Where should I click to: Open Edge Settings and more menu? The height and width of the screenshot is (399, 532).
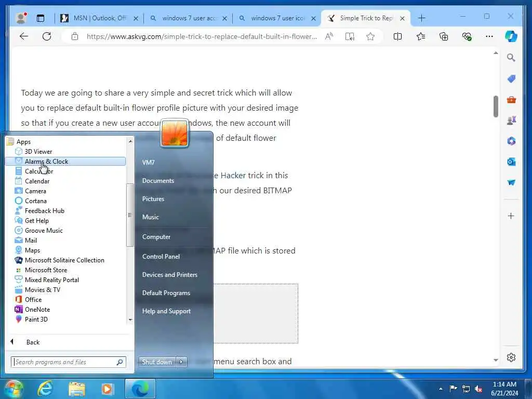pyautogui.click(x=489, y=36)
